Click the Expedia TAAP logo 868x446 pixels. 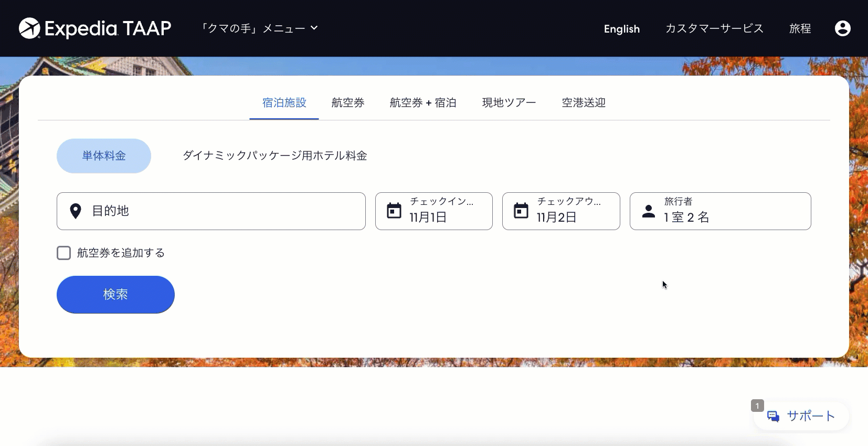(95, 28)
